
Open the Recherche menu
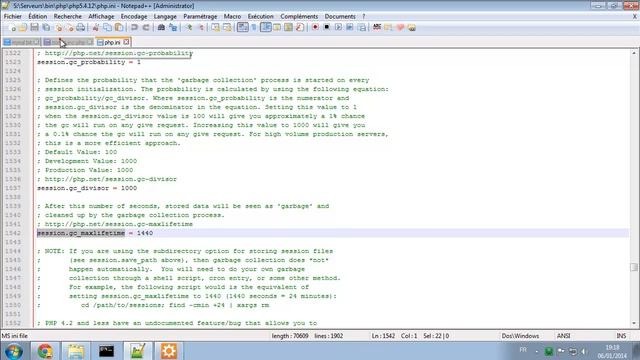tap(68, 16)
